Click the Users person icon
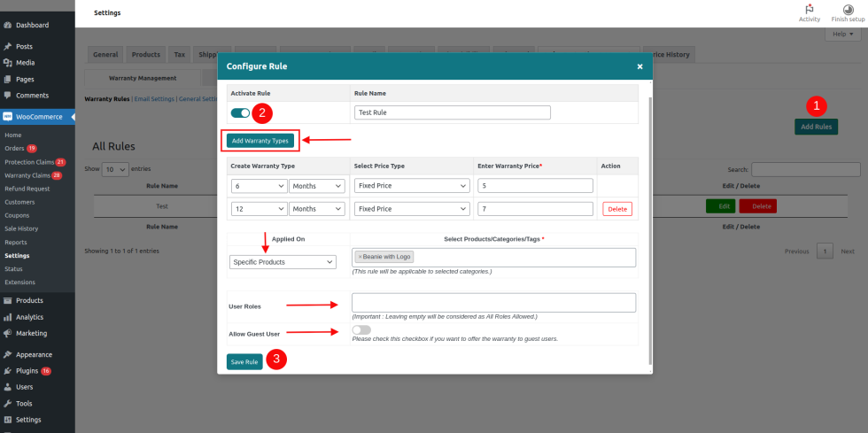Viewport: 868px width, 433px height. click(x=8, y=387)
